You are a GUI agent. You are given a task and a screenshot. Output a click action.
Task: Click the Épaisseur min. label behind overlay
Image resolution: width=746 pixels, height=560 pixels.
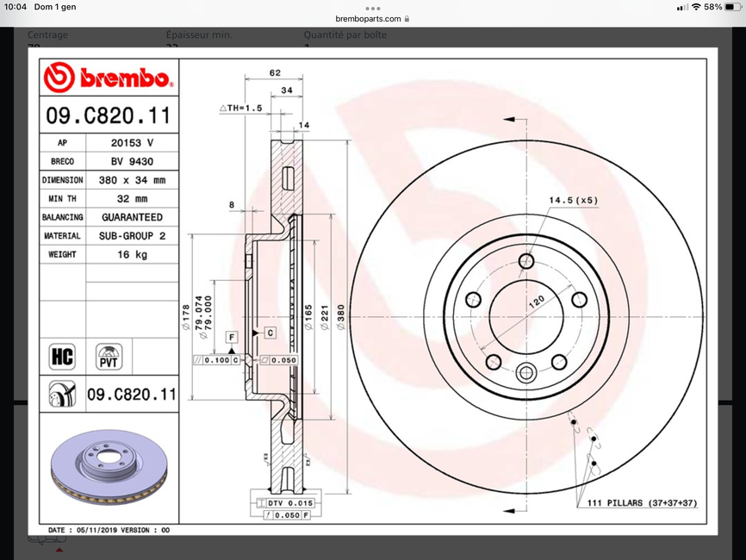tap(199, 34)
